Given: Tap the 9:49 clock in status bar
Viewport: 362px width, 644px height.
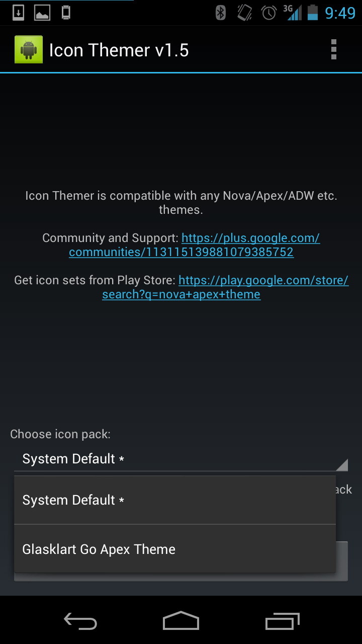Looking at the screenshot, I should click(x=340, y=13).
